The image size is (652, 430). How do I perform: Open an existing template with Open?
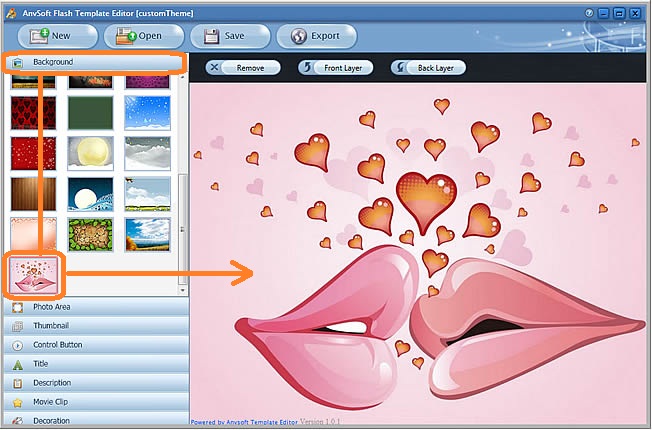[144, 36]
